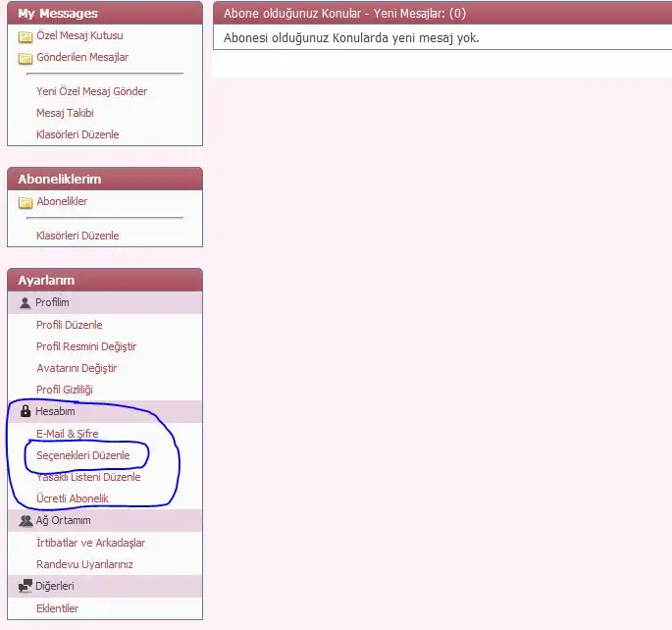The width and height of the screenshot is (672, 630).
Task: Open the Abonelikler link
Action: (x=62, y=201)
